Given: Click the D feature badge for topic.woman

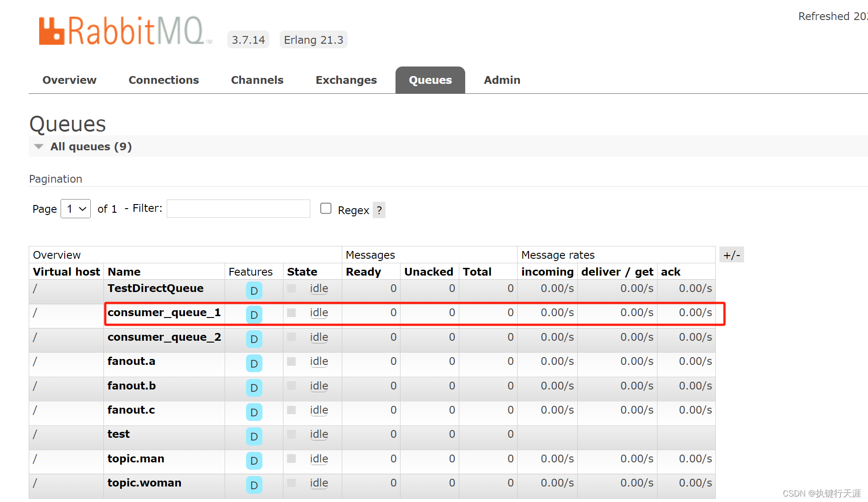Looking at the screenshot, I should coord(254,485).
